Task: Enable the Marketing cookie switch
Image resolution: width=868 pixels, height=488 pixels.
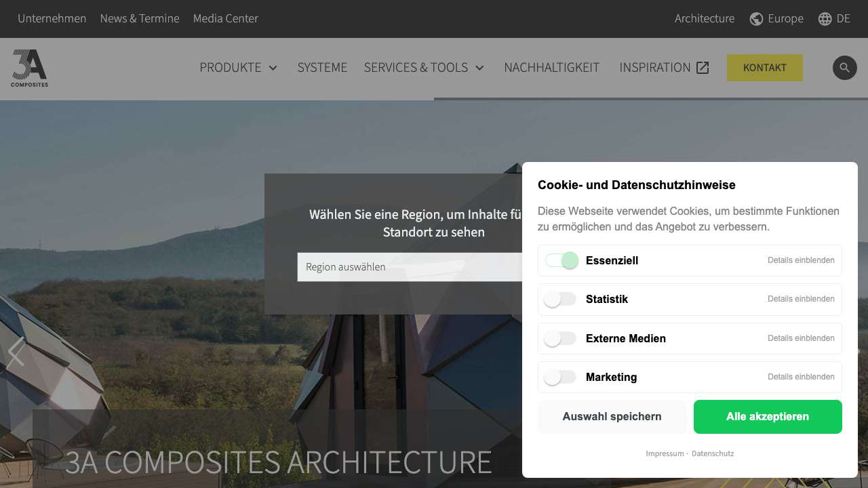Action: point(560,377)
